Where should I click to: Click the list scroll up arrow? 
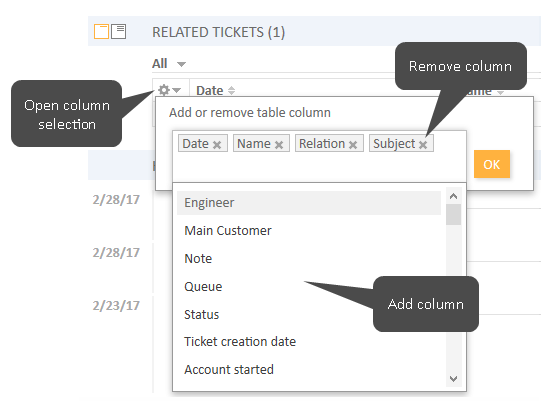pyautogui.click(x=453, y=196)
